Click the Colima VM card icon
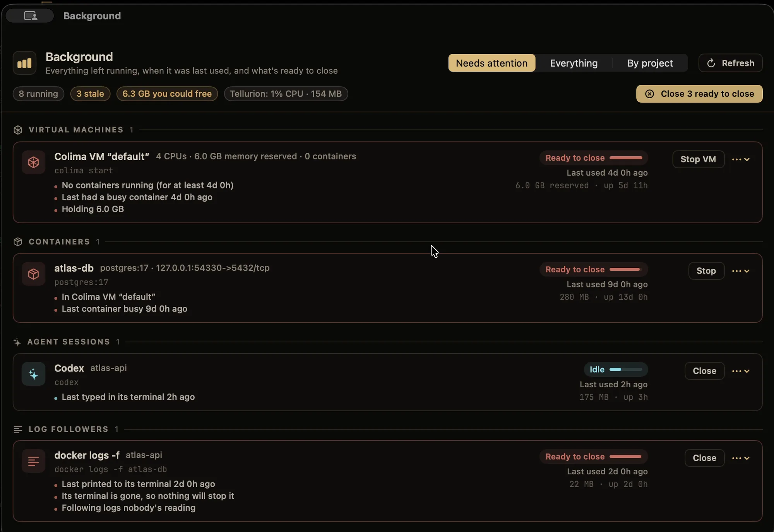 click(33, 163)
